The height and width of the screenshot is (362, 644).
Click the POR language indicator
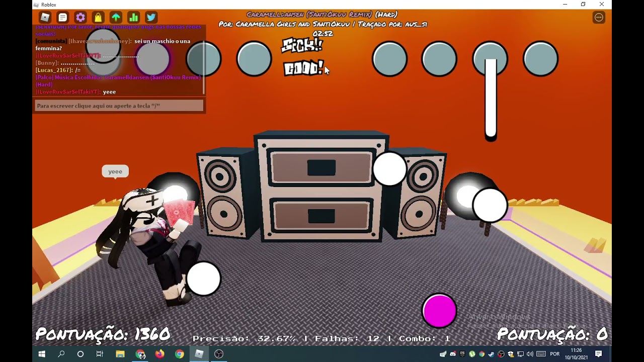(555, 354)
